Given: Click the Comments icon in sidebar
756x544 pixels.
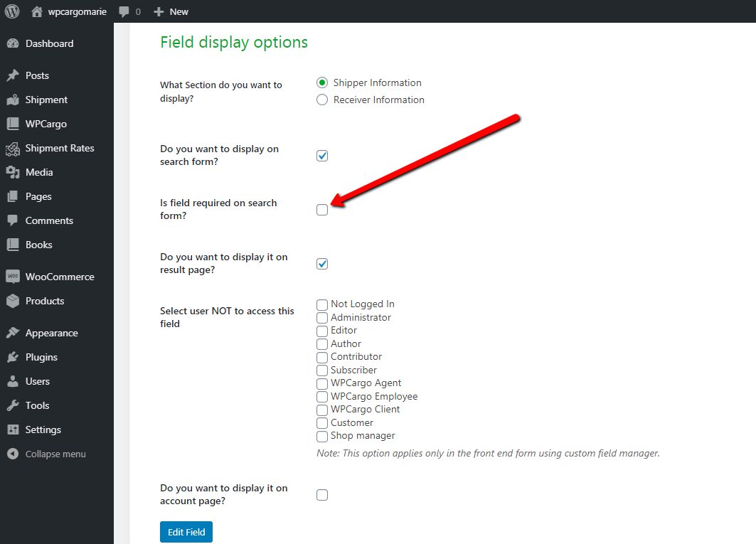Looking at the screenshot, I should tap(13, 220).
